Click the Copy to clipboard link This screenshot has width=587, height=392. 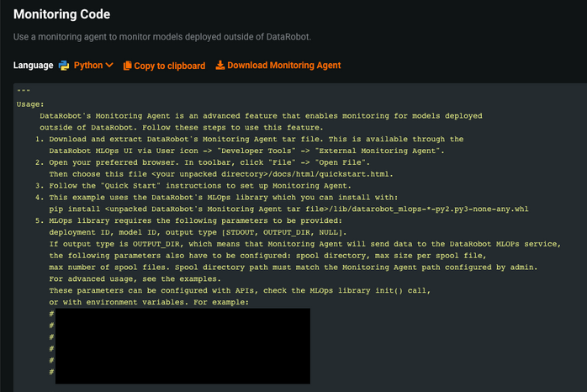click(x=169, y=66)
